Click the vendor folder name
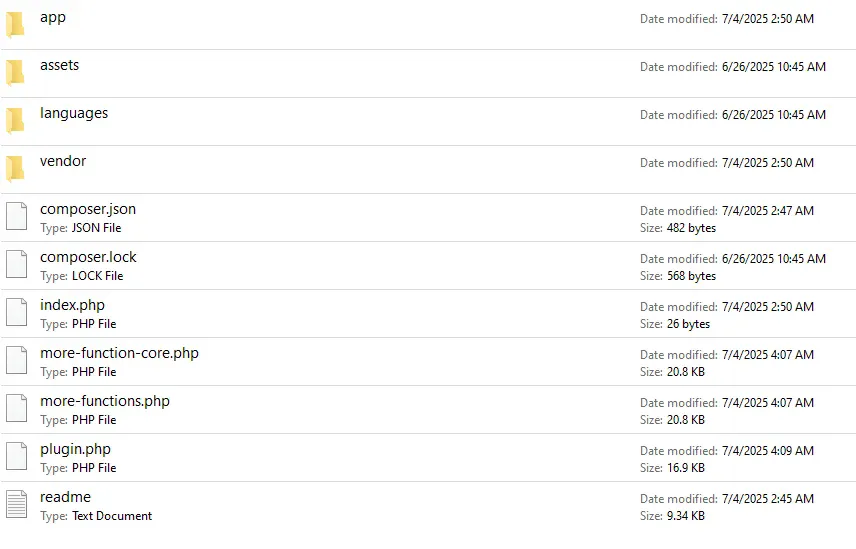The height and width of the screenshot is (549, 856). tap(63, 161)
